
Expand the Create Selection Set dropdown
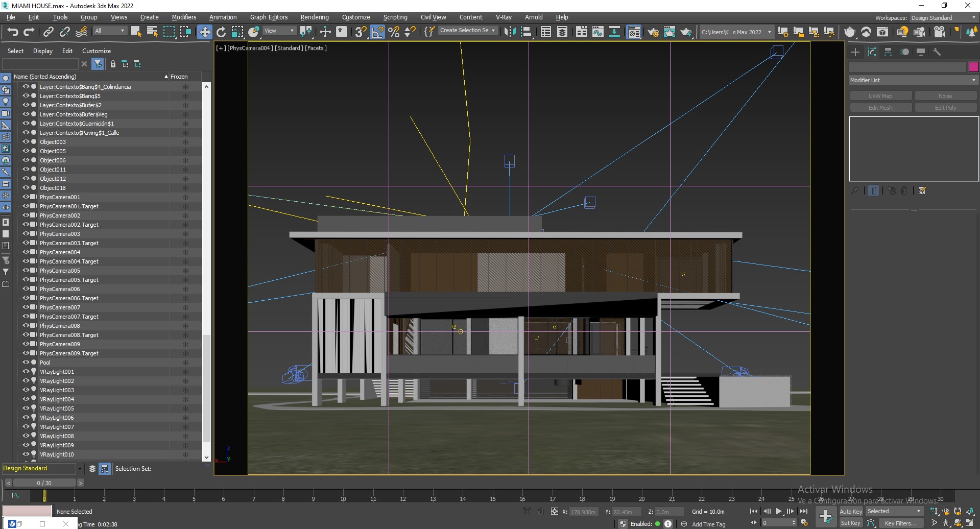[467, 31]
